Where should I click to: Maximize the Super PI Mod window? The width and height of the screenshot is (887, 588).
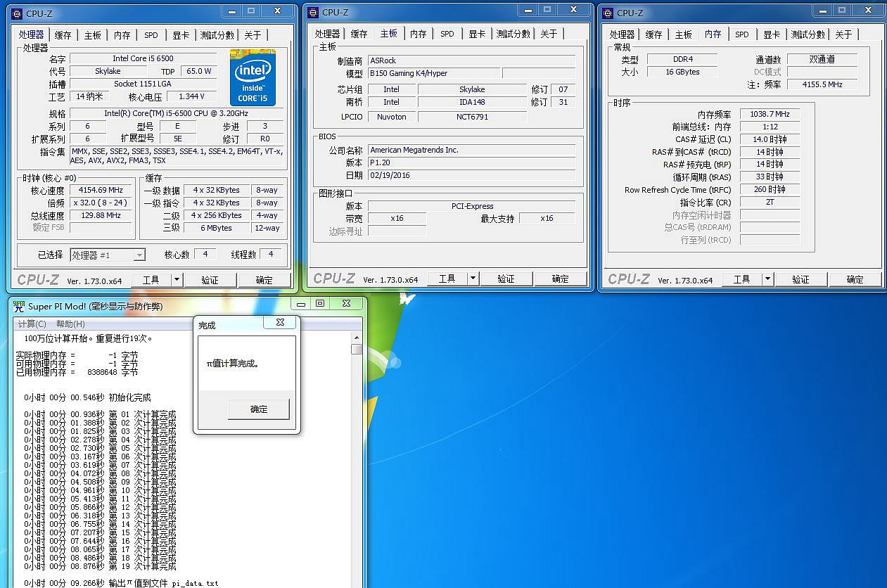(320, 304)
